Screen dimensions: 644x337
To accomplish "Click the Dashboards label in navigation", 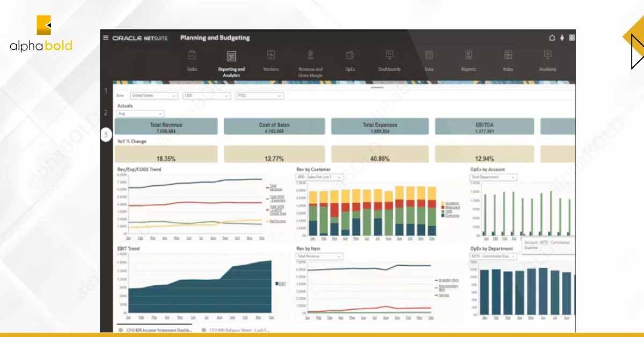I will 390,69.
